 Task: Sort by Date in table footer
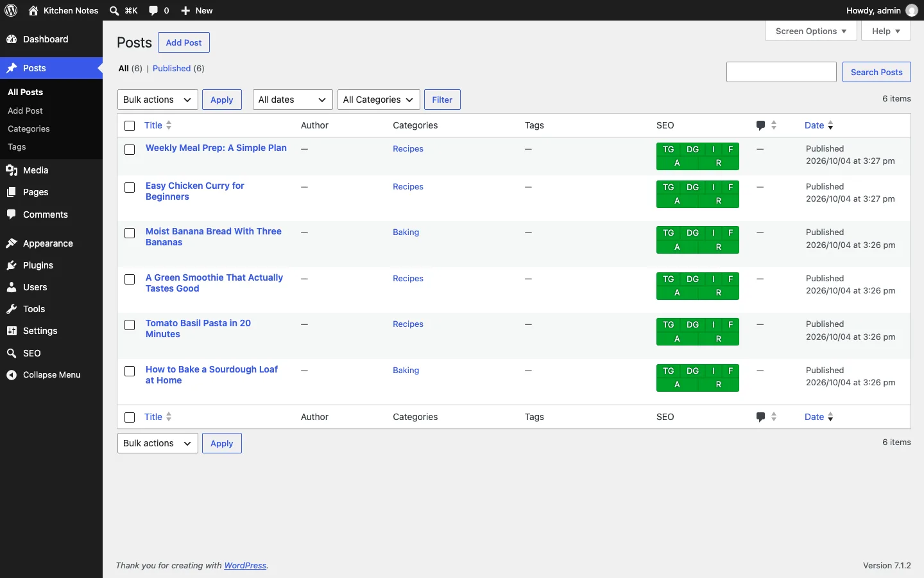click(819, 417)
